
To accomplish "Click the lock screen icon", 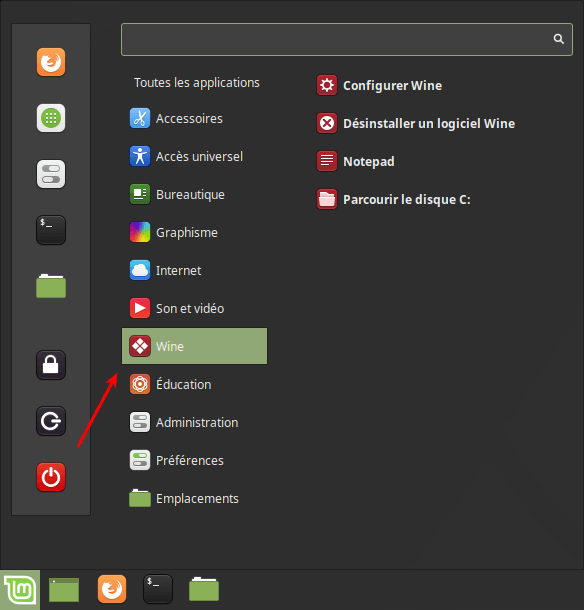I will click(x=51, y=365).
